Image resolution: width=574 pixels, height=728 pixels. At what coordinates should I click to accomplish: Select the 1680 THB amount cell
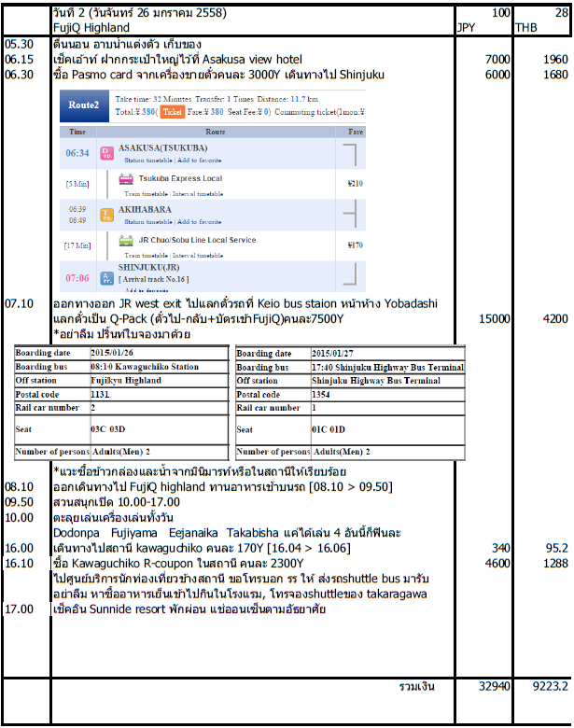[x=555, y=75]
